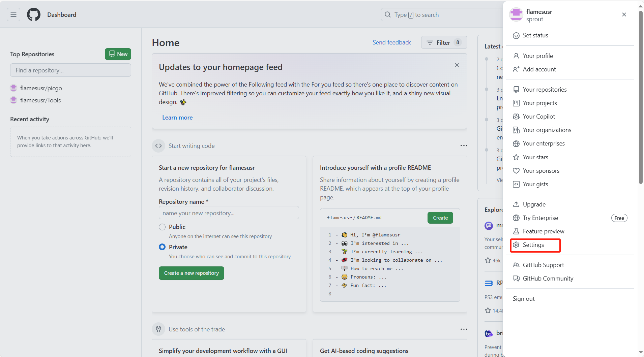Click the upload icon beside Upgrade
This screenshot has width=644, height=357.
[x=516, y=204]
